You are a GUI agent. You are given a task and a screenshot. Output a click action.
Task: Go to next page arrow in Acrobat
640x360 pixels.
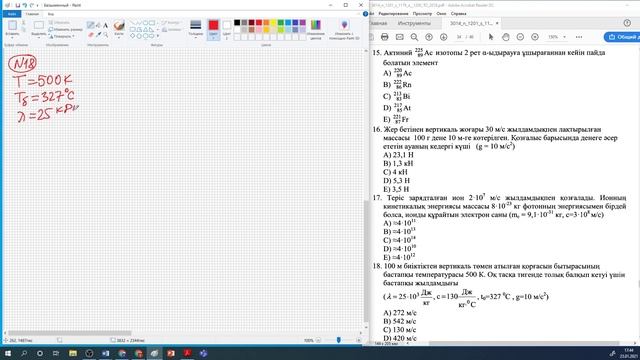[444, 37]
